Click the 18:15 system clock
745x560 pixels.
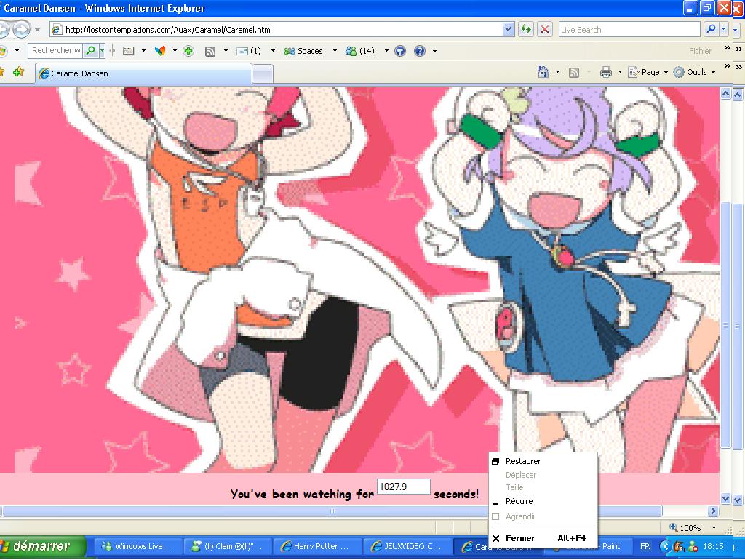pos(713,546)
